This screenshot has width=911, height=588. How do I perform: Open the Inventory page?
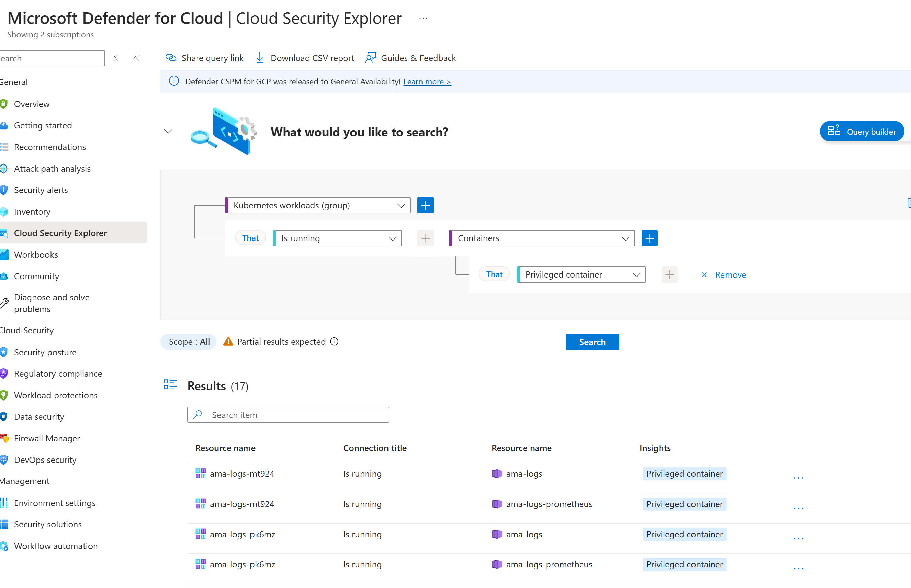pyautogui.click(x=32, y=211)
